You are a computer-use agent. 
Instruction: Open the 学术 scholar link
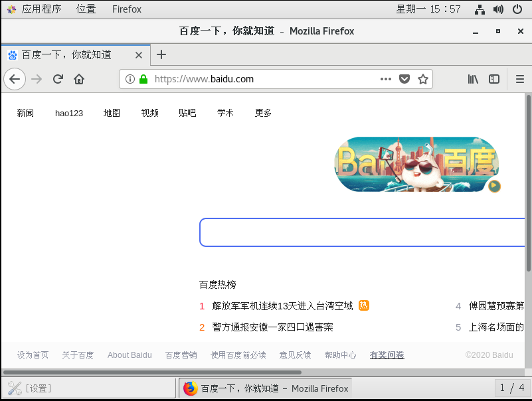point(225,113)
